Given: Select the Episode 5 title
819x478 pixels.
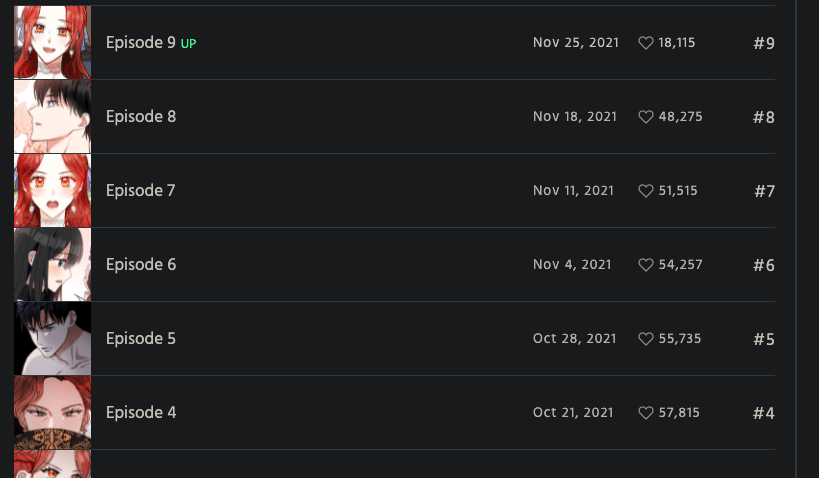Looking at the screenshot, I should tap(140, 339).
